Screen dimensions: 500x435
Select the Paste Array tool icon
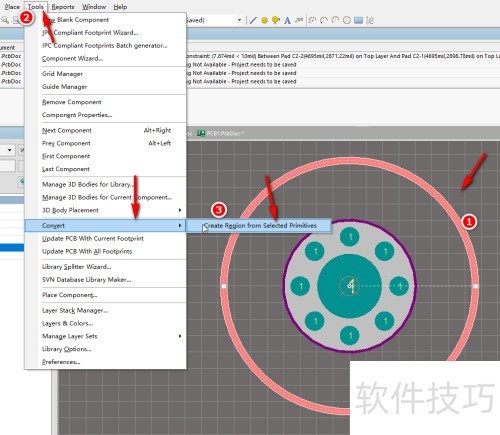pyautogui.click(x=370, y=20)
